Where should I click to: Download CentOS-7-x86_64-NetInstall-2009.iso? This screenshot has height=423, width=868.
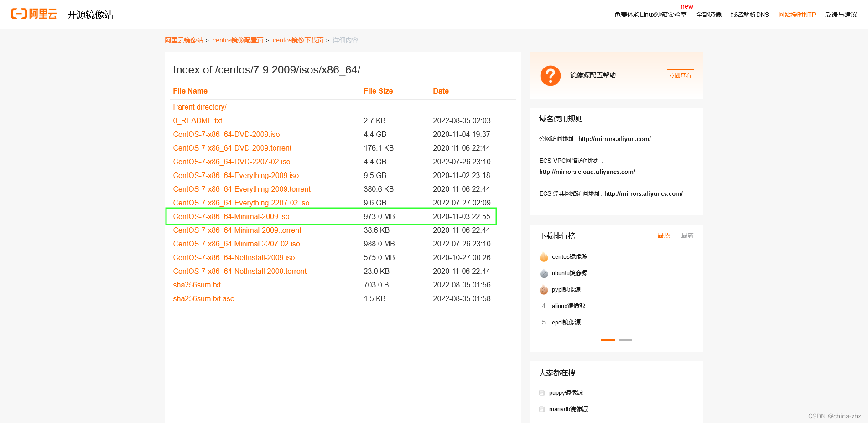pos(234,257)
